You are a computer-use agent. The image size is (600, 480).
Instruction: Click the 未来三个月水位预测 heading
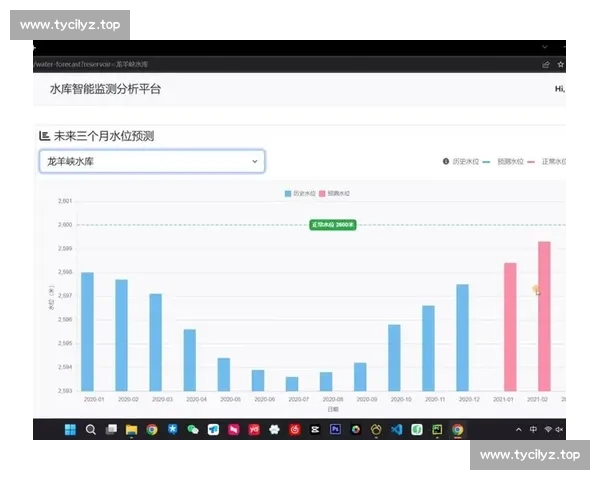click(104, 136)
